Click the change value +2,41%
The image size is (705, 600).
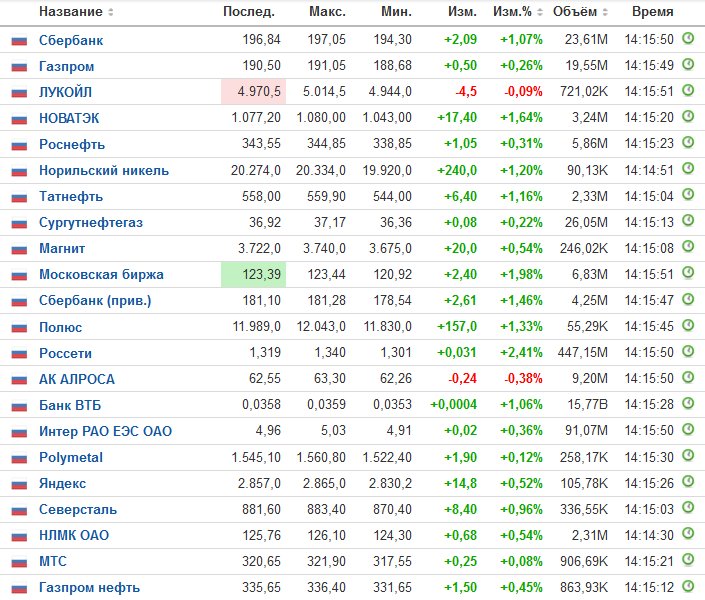(x=522, y=353)
